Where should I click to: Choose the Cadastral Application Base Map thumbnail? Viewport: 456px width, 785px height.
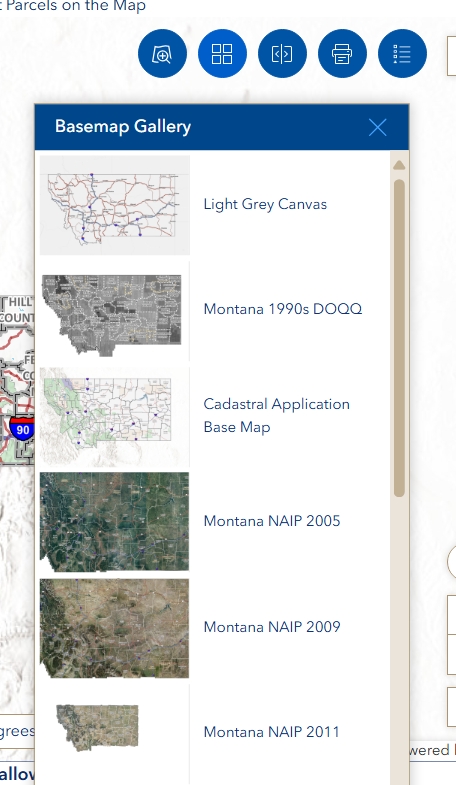point(115,417)
